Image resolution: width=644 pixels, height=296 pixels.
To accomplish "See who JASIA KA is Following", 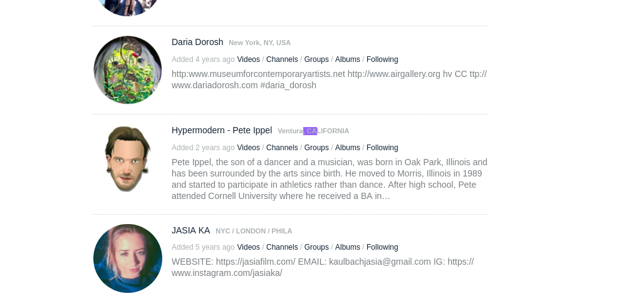I will coord(382,247).
